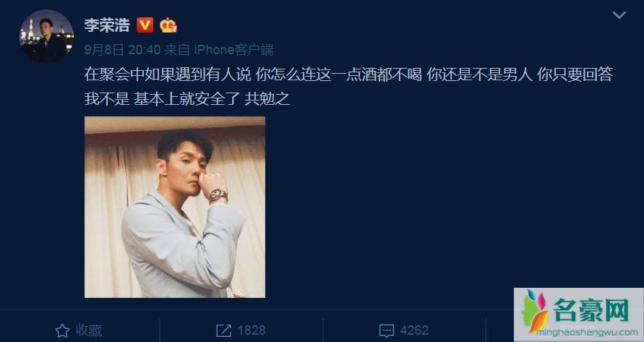Click the 名豪网 green text
Image resolution: width=644 pixels, height=342 pixels.
tap(591, 310)
